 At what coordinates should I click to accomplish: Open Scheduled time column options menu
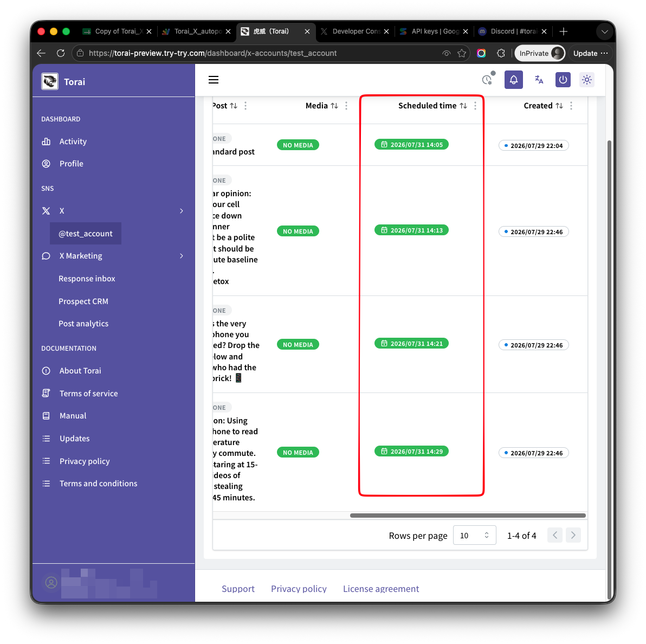point(475,106)
